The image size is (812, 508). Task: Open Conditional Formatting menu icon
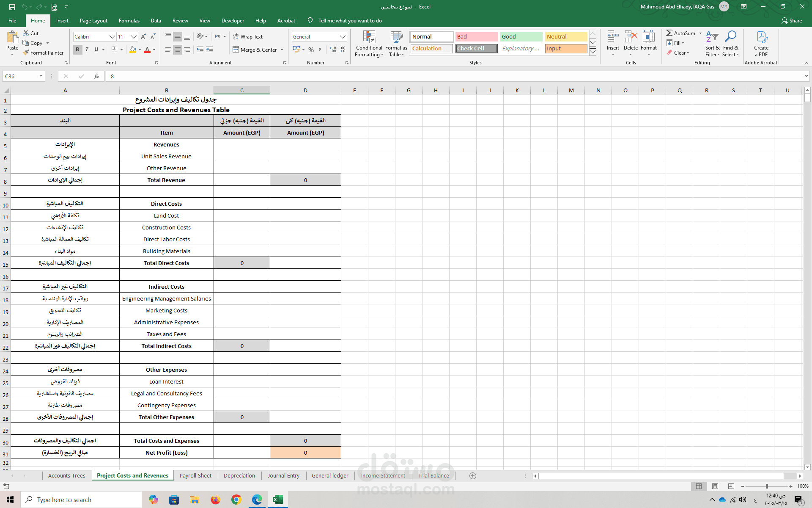pyautogui.click(x=369, y=38)
